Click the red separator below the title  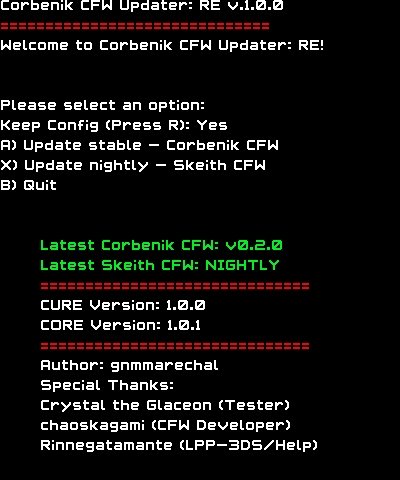click(135, 26)
